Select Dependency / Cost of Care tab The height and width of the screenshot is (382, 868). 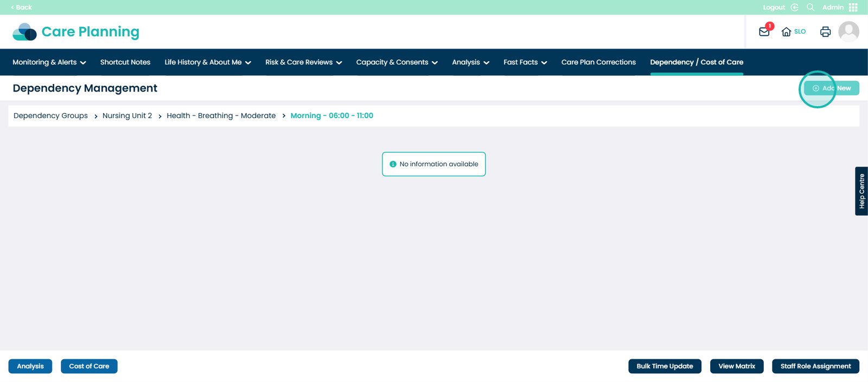[x=697, y=62]
